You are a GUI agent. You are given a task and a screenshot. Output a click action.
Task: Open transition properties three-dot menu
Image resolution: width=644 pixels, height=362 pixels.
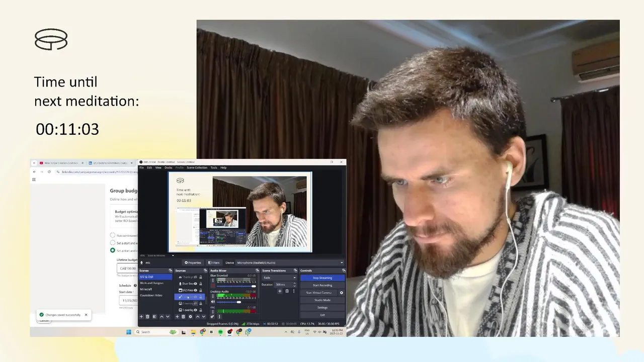(x=294, y=291)
